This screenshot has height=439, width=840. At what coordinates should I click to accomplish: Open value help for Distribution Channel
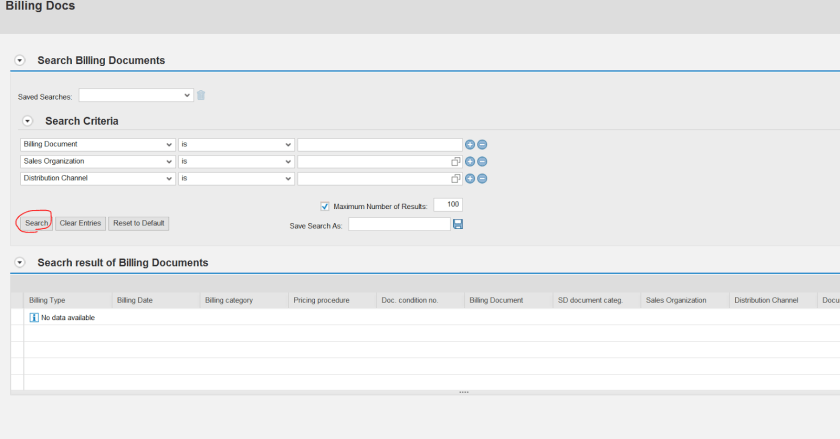tap(455, 178)
